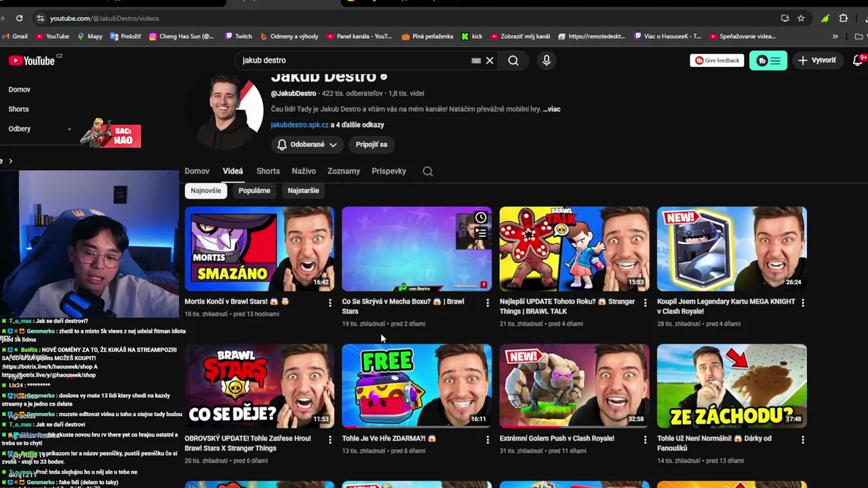The height and width of the screenshot is (488, 868).
Task: Go to YouTube home via the logo
Action: click(31, 60)
